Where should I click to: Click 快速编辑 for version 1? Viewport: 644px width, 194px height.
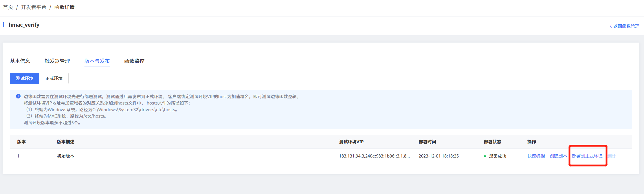click(x=536, y=156)
